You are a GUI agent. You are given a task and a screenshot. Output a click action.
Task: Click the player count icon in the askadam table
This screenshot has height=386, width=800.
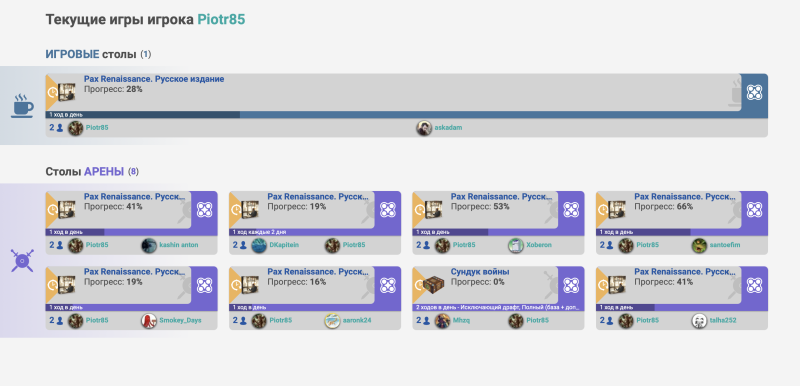[60, 128]
